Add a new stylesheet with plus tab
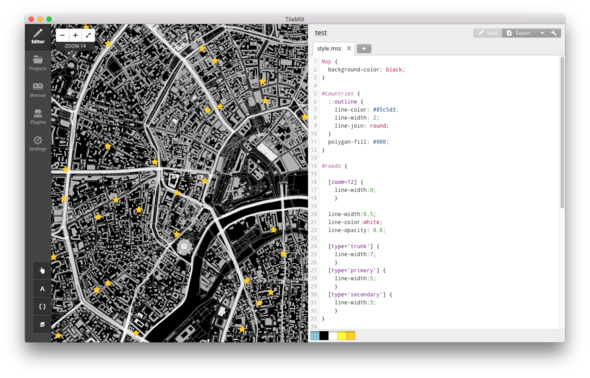The image size is (590, 378). (364, 49)
